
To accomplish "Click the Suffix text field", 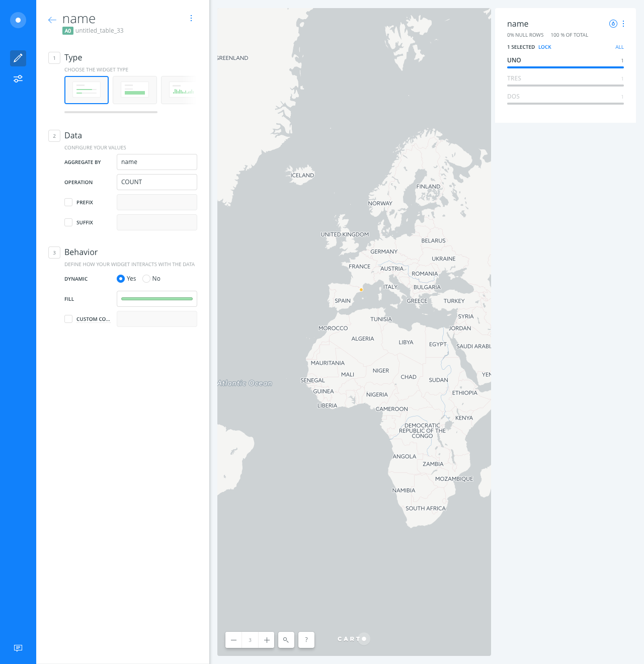I will [157, 222].
